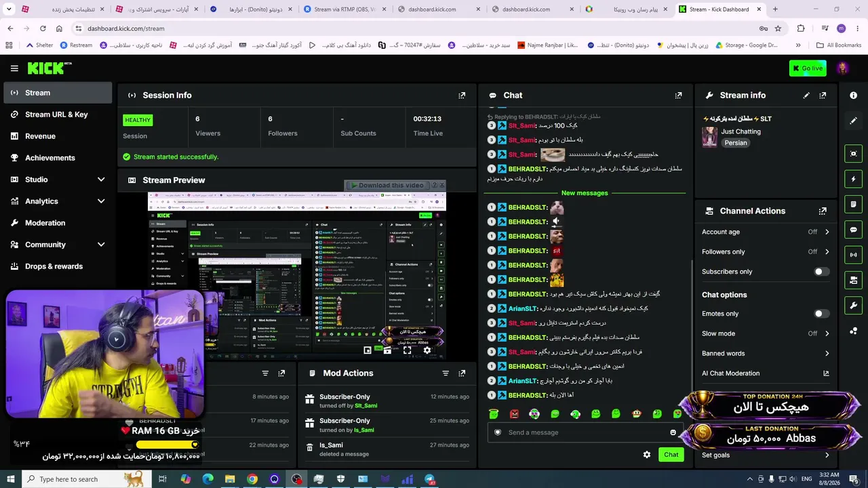Pop out the Session Info panel

coord(462,96)
